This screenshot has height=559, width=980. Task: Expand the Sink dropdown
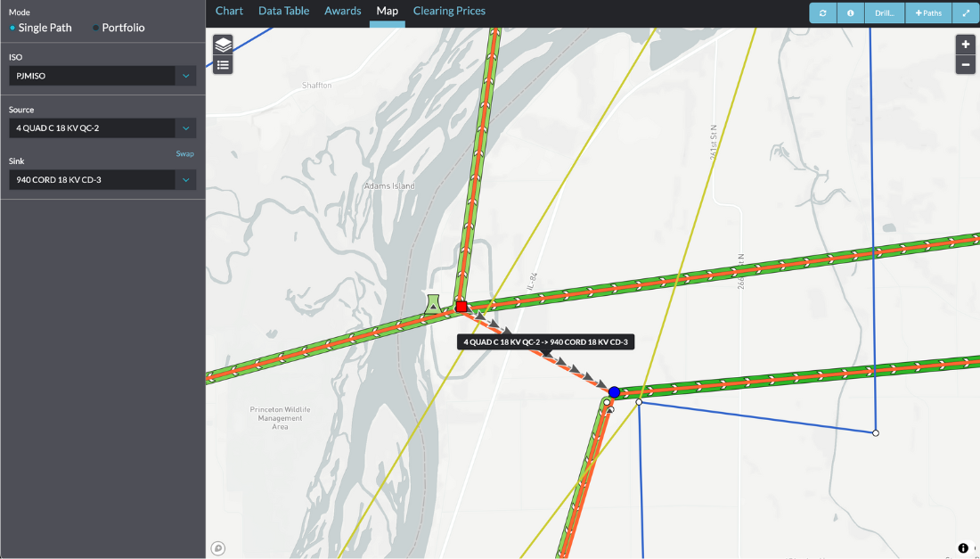(102, 180)
